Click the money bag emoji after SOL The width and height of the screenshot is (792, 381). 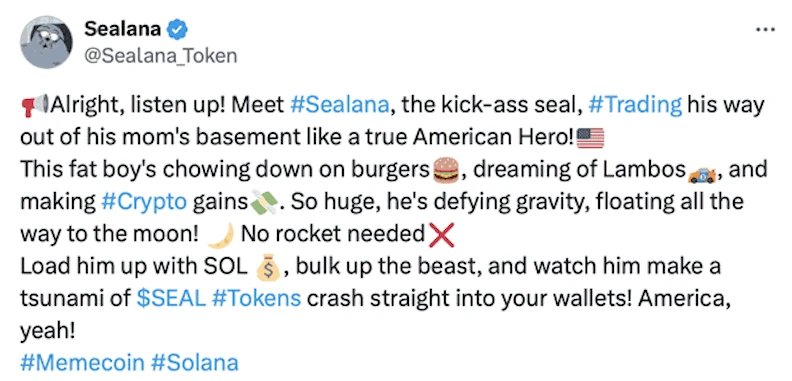(268, 267)
